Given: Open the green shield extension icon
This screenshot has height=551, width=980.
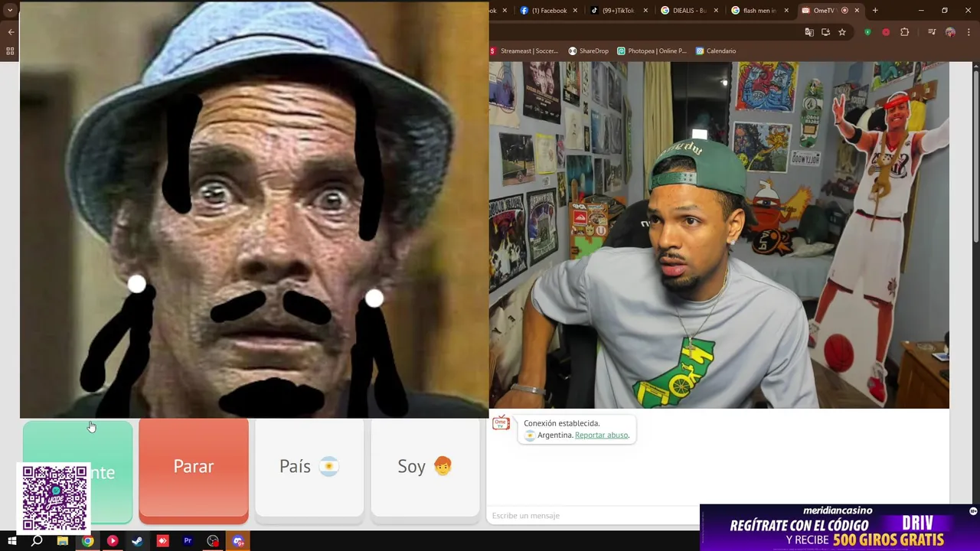Looking at the screenshot, I should pos(867,32).
